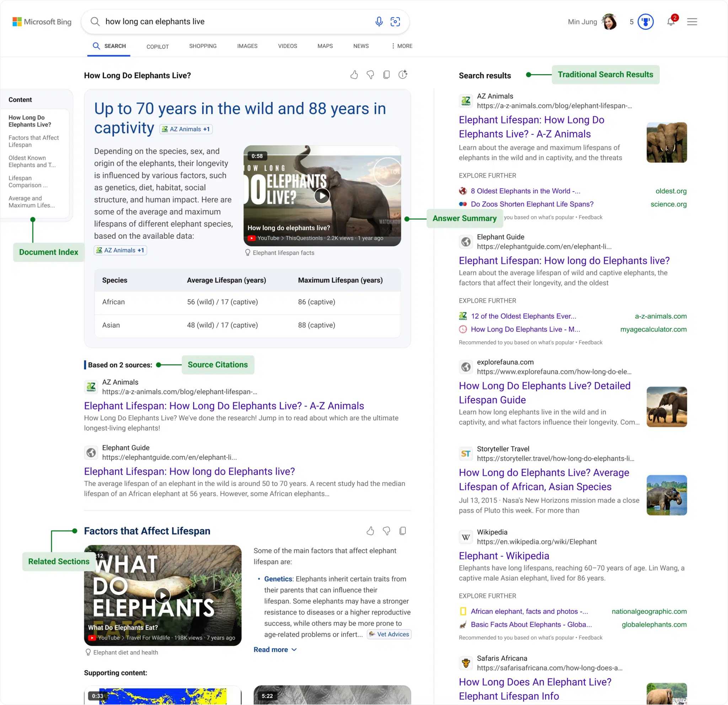Click the thumbs up icon on answer

click(x=355, y=75)
